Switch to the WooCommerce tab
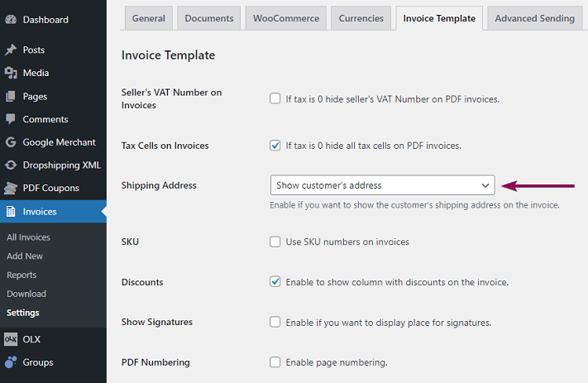 click(285, 18)
